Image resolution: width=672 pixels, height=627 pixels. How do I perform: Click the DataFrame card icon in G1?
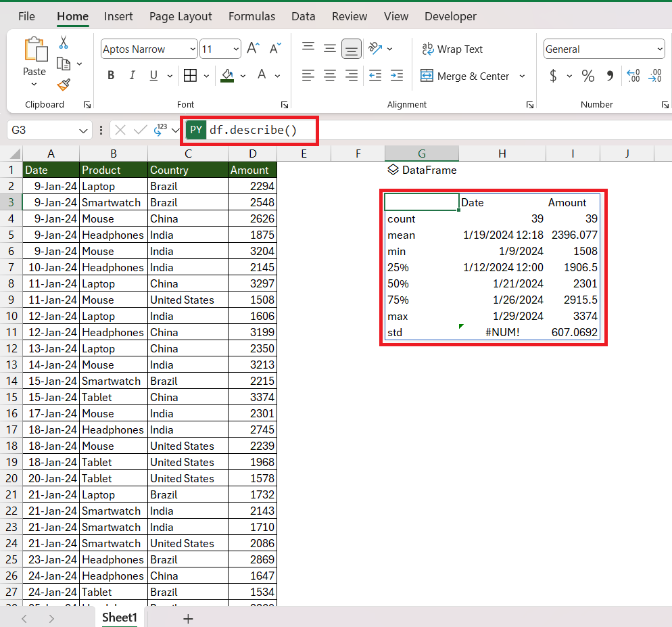[x=393, y=170]
